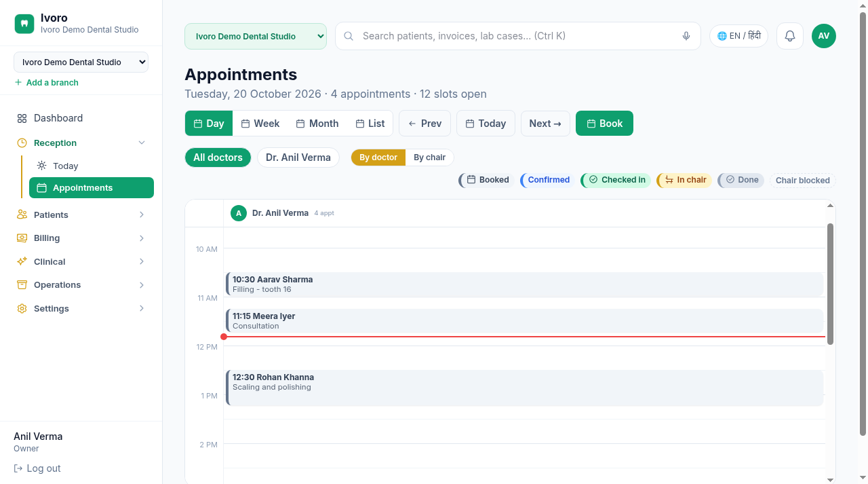The height and width of the screenshot is (484, 868).
Task: Open the 11:15 Meera Iyer appointment
Action: [x=524, y=321]
